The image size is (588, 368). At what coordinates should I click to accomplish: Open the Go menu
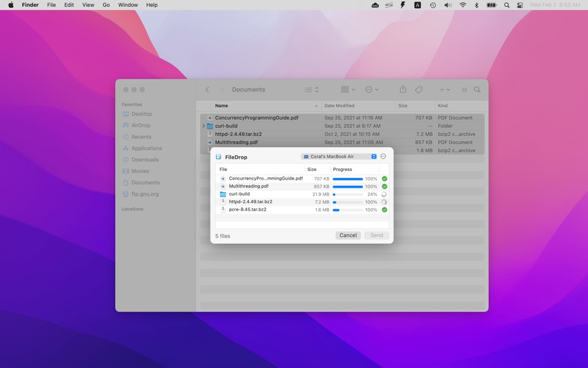(106, 5)
